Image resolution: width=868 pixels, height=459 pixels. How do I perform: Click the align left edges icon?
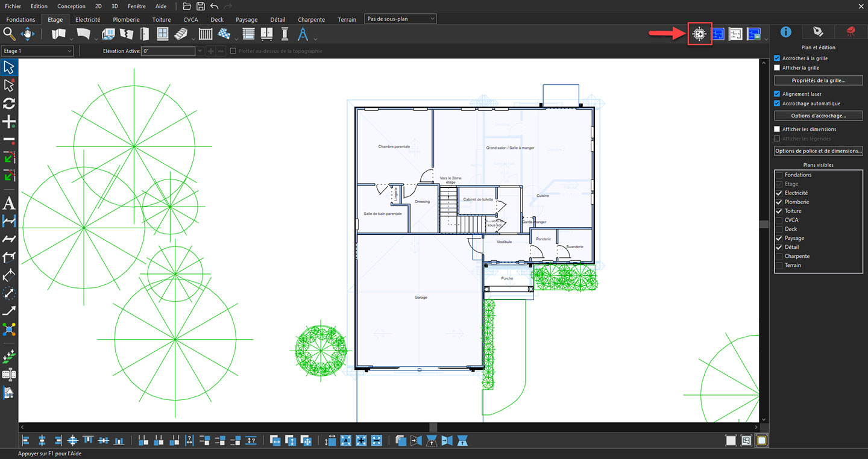point(26,441)
